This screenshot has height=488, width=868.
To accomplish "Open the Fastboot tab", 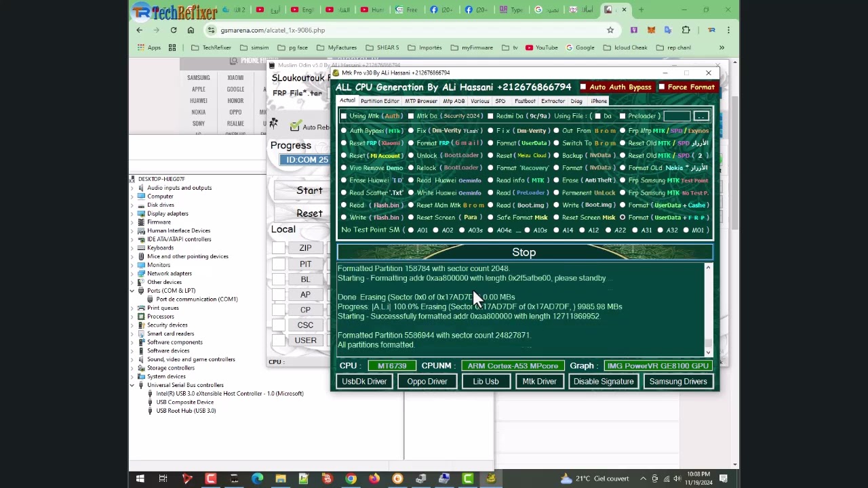I will pos(525,101).
